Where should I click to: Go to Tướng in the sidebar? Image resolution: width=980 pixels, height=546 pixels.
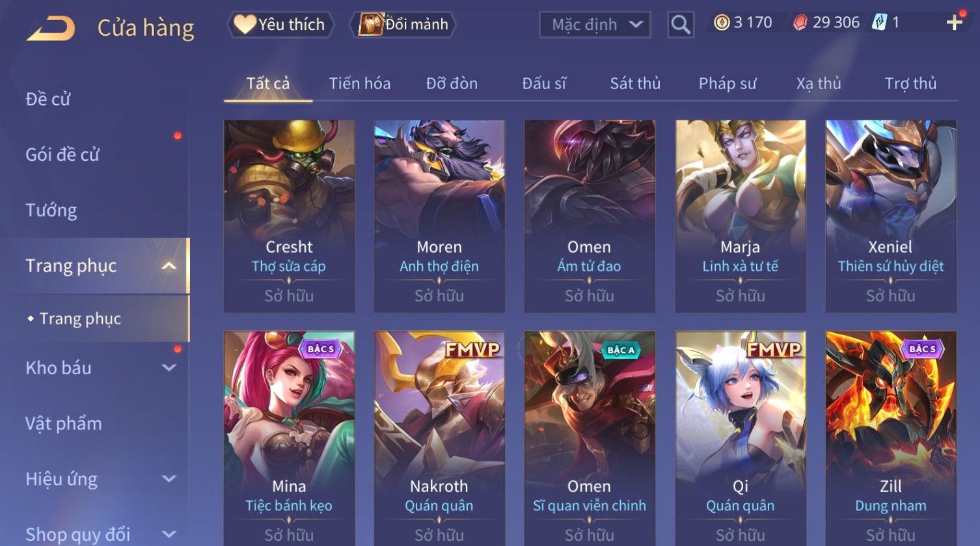51,210
